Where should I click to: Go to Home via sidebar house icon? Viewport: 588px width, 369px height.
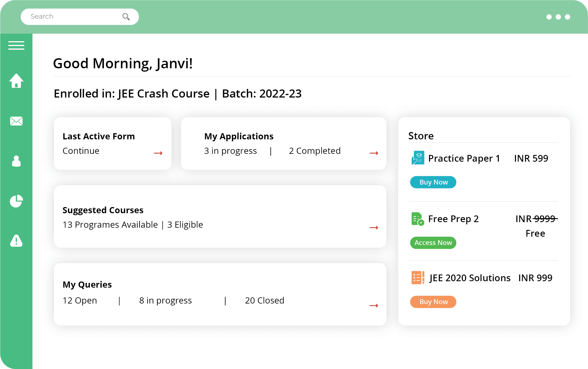pos(16,81)
